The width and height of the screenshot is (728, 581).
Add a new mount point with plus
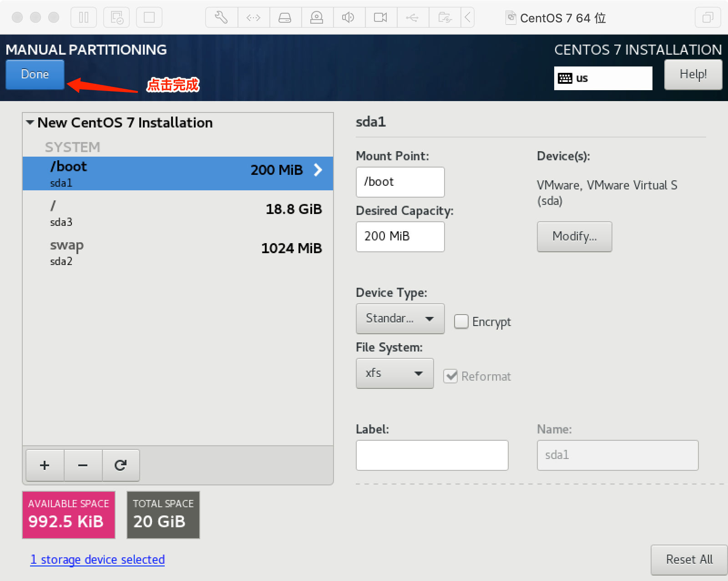45,465
